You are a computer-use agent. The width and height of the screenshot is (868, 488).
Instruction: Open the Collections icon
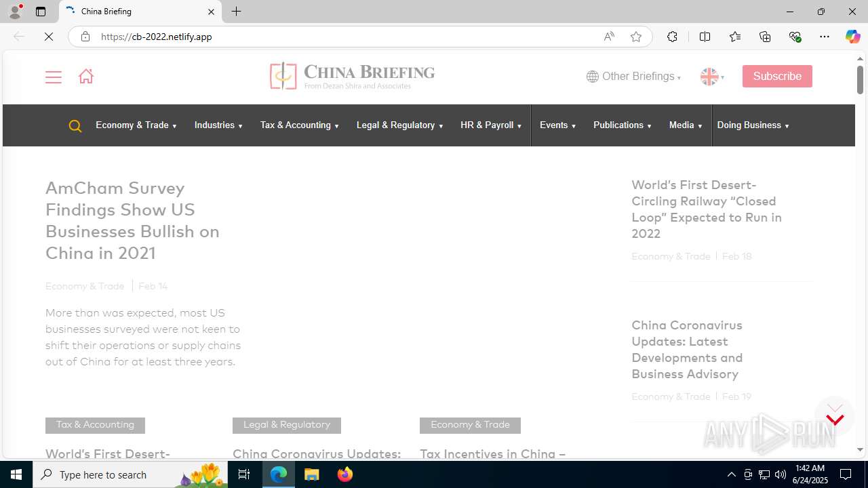[x=765, y=37]
